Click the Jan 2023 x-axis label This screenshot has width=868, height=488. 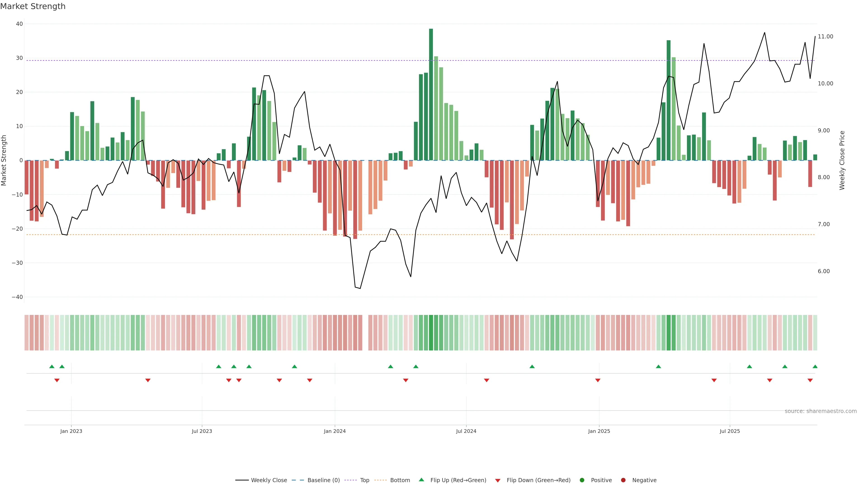71,431
